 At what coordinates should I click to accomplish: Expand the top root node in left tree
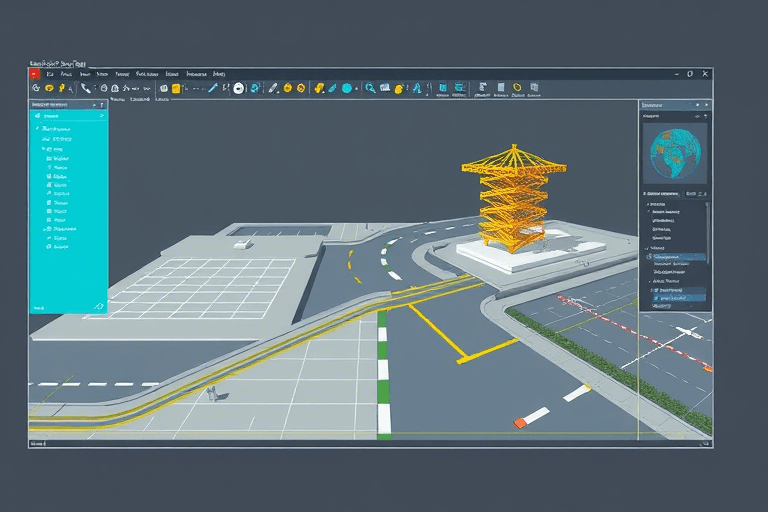point(37,129)
